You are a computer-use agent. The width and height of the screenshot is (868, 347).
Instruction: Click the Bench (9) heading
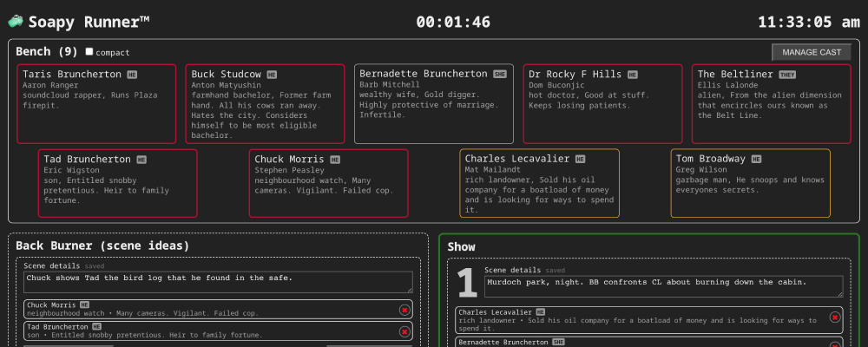coord(47,51)
